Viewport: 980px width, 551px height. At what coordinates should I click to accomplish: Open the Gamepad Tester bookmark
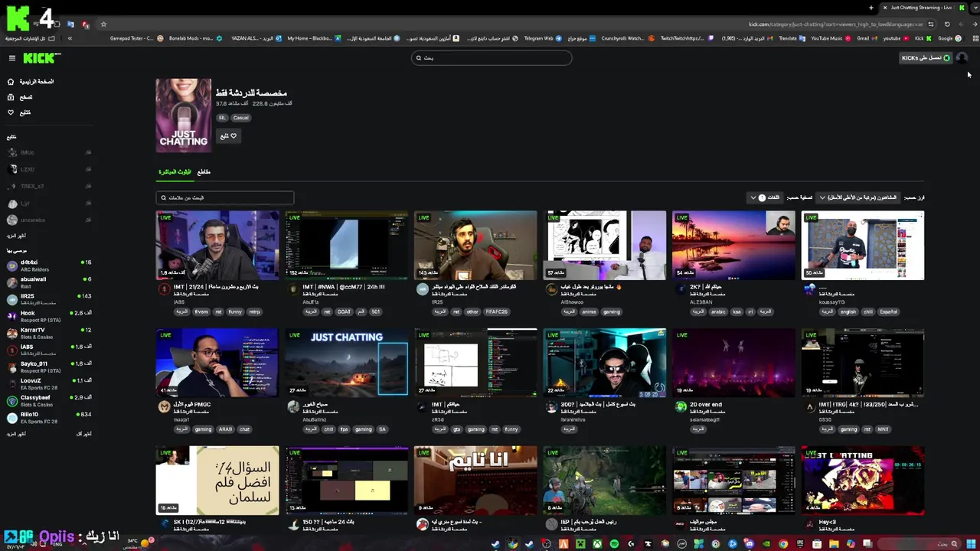136,38
